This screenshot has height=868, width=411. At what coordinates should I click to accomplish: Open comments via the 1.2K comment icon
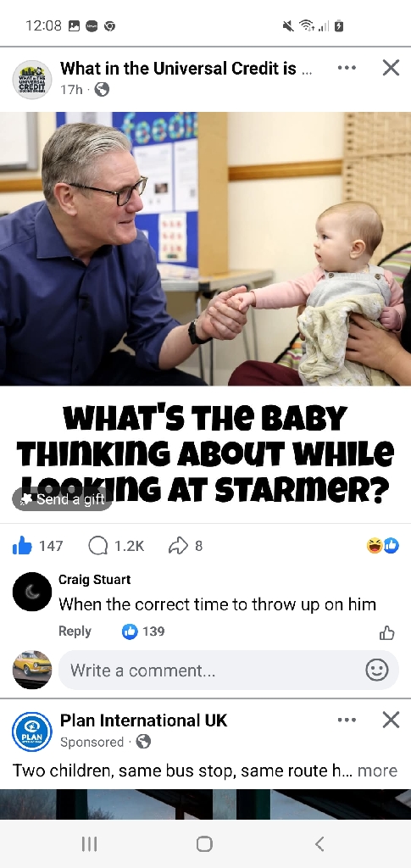coord(98,546)
